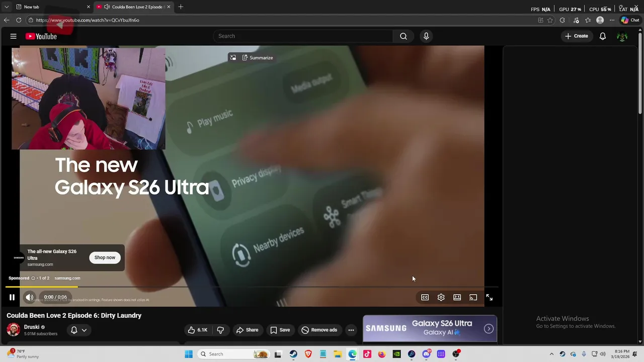Image resolution: width=644 pixels, height=362 pixels.
Task: Add this page to favorites star
Action: (550, 20)
